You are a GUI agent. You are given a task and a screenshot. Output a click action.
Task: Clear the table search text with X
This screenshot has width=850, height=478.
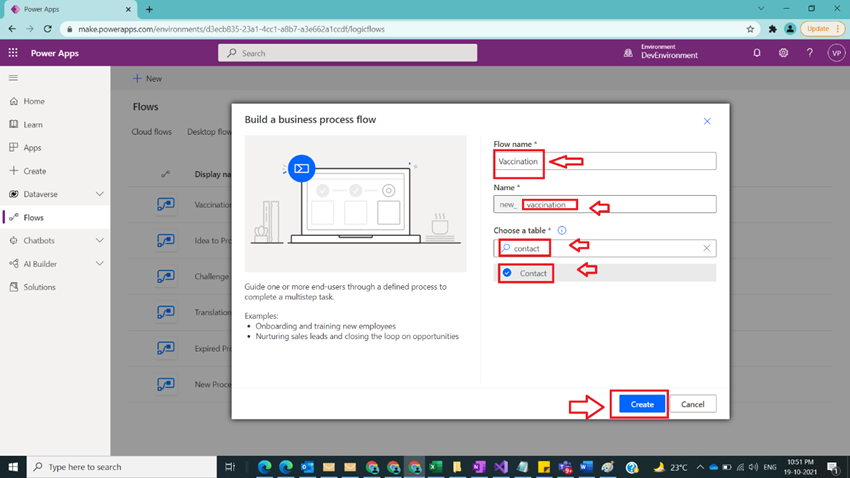pos(706,248)
